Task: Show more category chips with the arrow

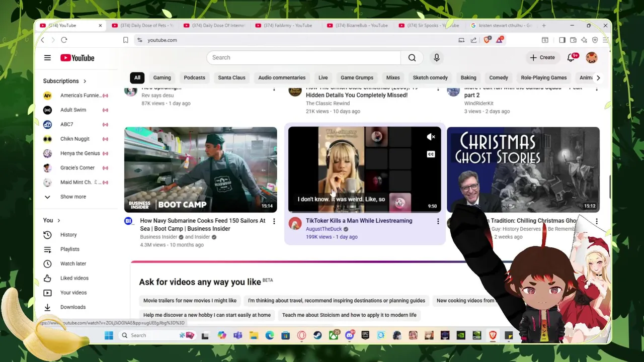Action: (598, 78)
